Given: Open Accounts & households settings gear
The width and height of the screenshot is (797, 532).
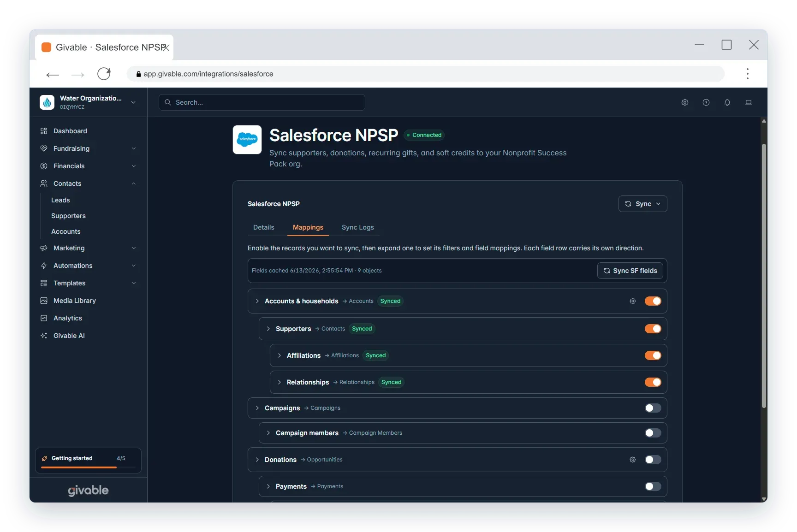Looking at the screenshot, I should click(x=633, y=301).
